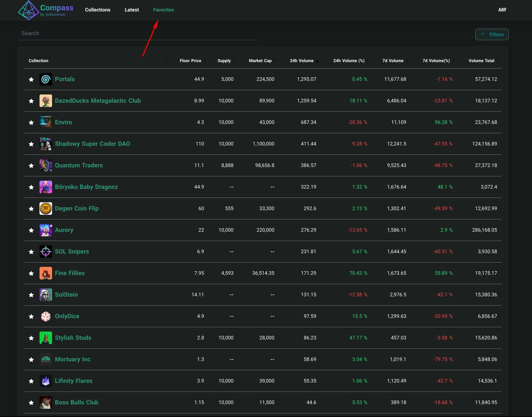Sort table by Market Cap
Screen dimensions: 532x417
260,61
